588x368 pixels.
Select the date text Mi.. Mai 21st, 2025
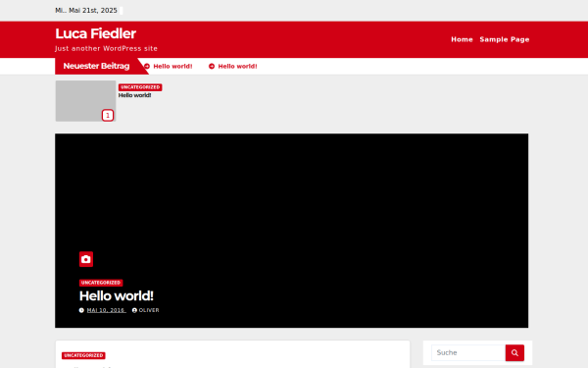tap(86, 11)
